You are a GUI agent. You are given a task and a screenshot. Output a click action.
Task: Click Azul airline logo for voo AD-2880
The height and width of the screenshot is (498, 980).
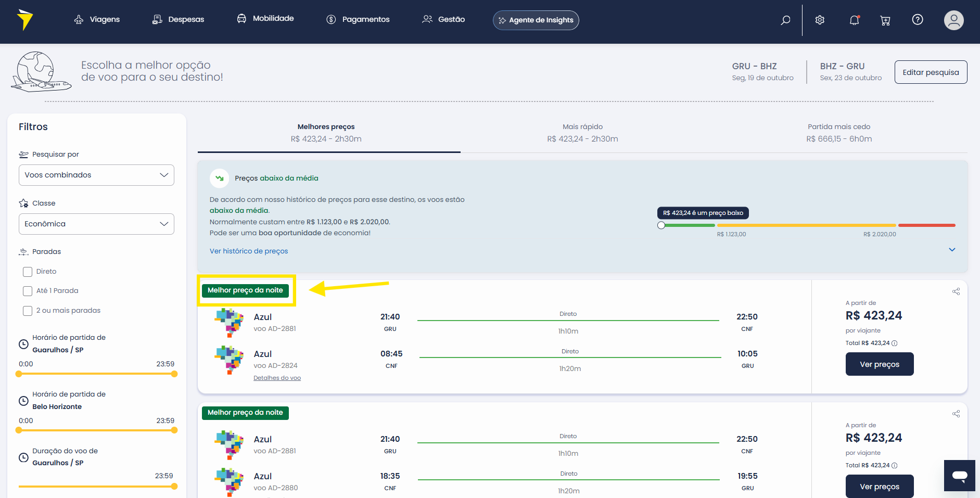pos(229,482)
